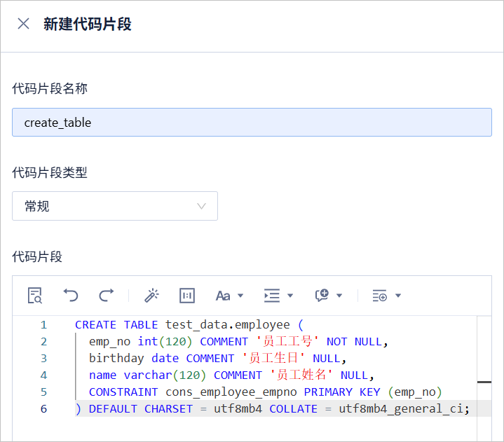Viewport: 504px width, 442px height.
Task: Open the snippet type dropdown showing 常规
Action: [115, 206]
